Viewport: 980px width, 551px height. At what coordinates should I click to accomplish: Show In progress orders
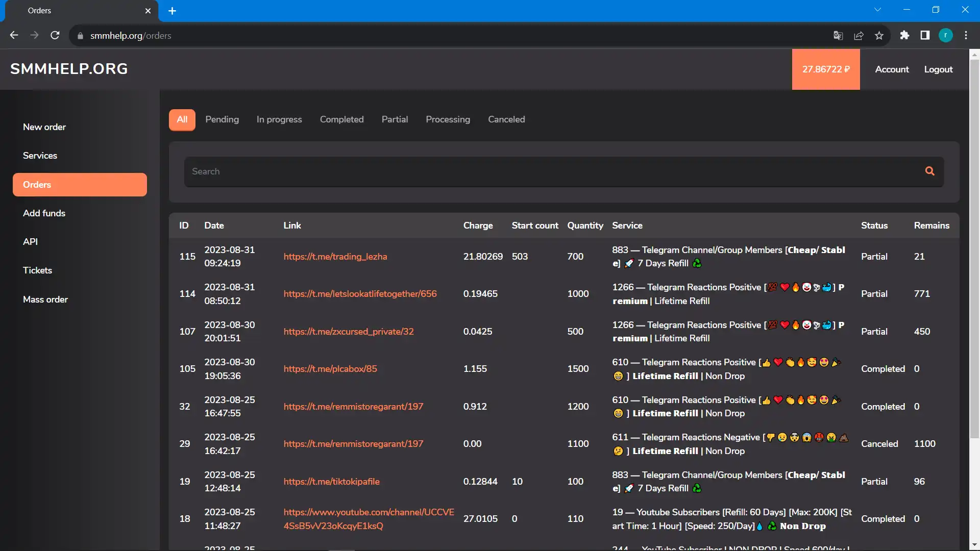tap(279, 119)
